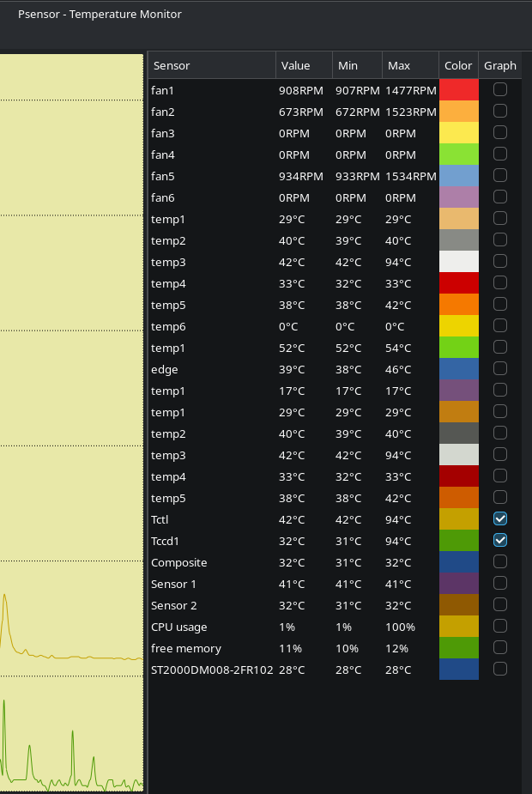Click the 11% value of free memory
The image size is (532, 794).
click(290, 649)
